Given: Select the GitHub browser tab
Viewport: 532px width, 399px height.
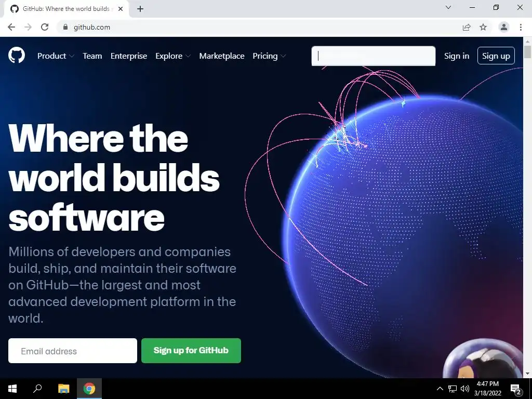Looking at the screenshot, I should coord(66,9).
